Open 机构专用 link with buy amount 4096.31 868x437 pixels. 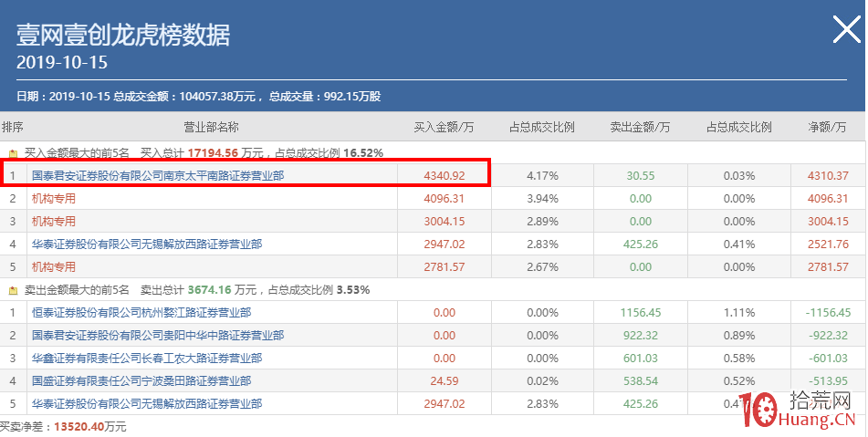(x=54, y=199)
